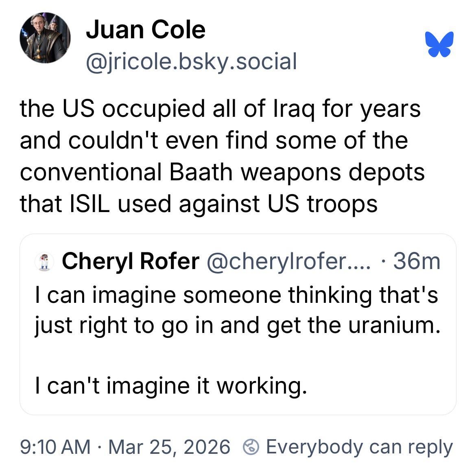Open the Juan Cole display name

145,30
